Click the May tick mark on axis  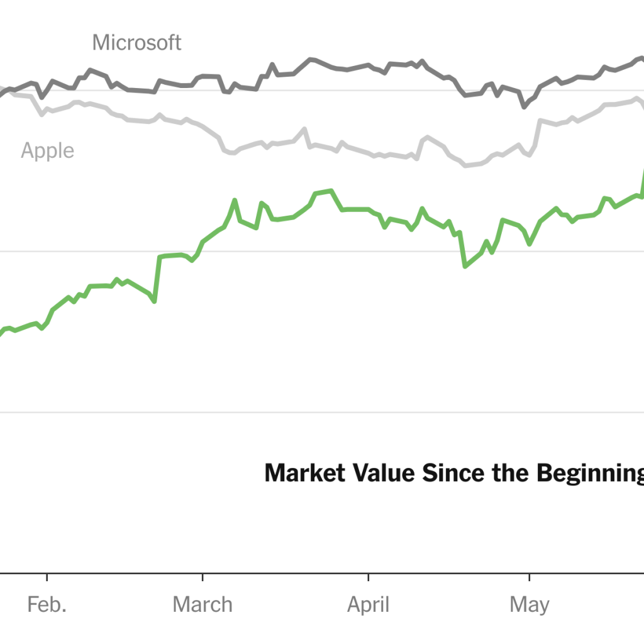click(530, 577)
